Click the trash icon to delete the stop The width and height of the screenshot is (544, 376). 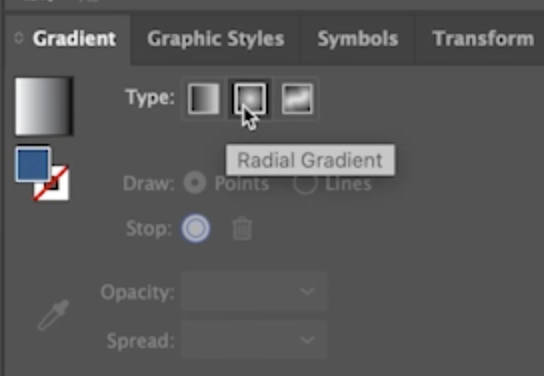242,229
